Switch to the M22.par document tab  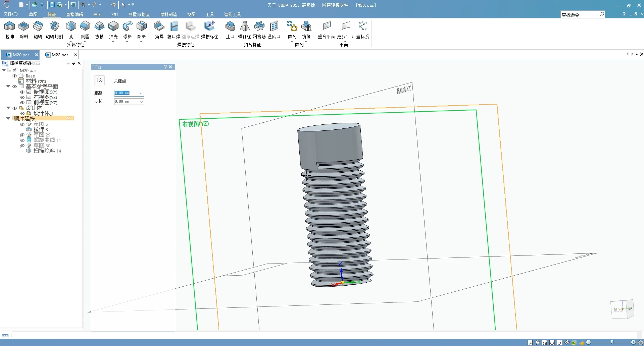(60, 55)
